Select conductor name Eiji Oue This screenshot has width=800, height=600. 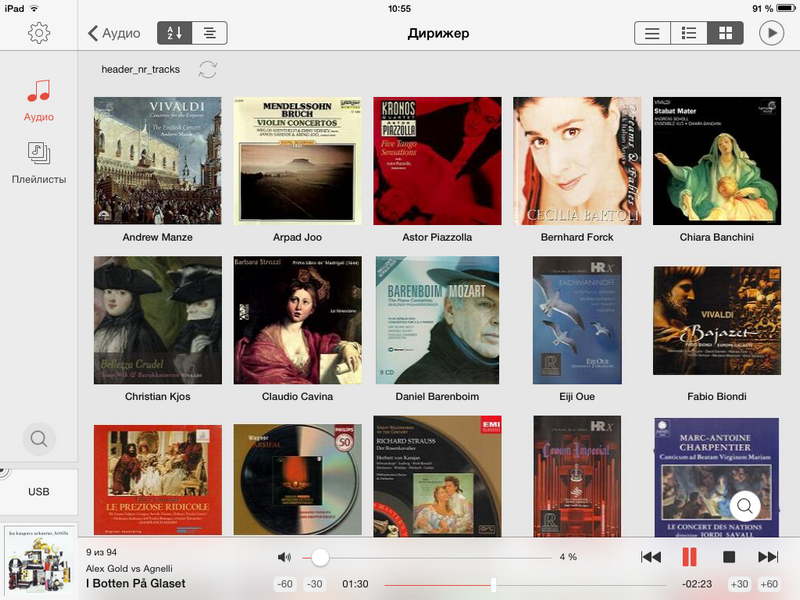click(577, 396)
